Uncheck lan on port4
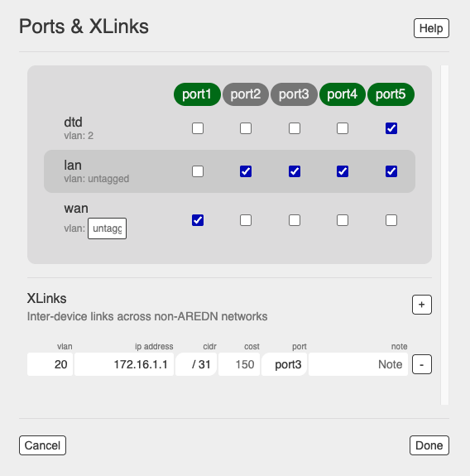The height and width of the screenshot is (476, 470). (x=343, y=171)
